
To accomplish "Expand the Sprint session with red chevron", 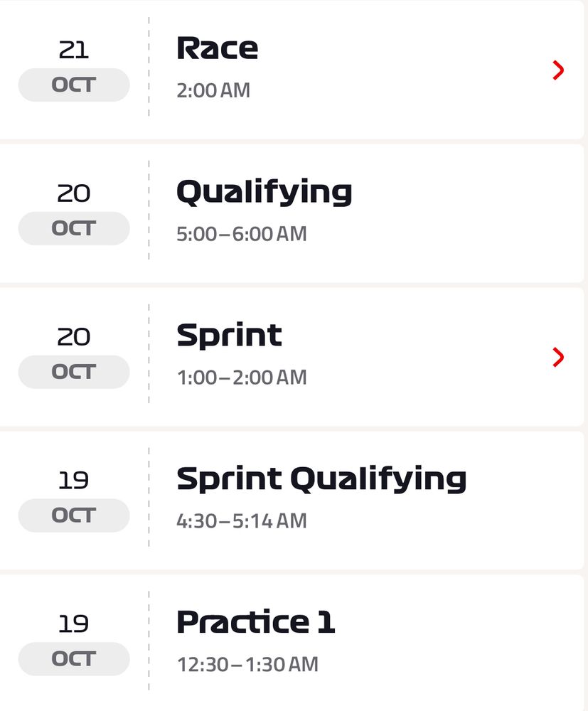I will pos(558,358).
